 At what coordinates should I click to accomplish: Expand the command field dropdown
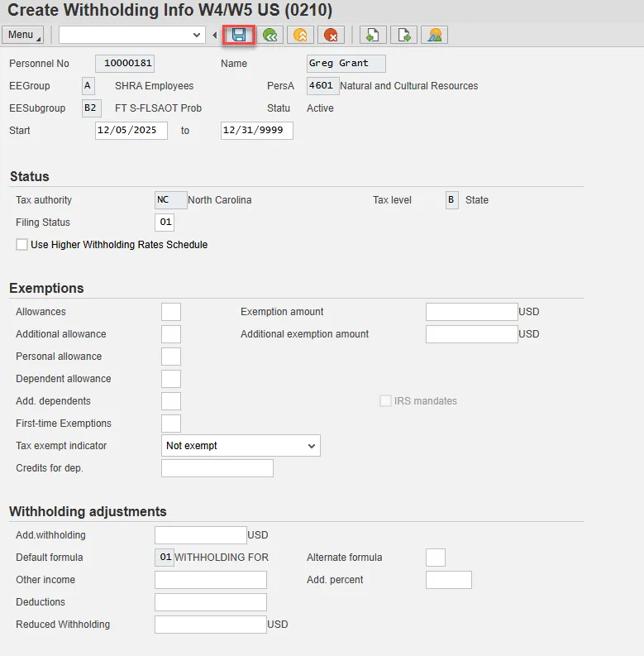click(x=197, y=35)
